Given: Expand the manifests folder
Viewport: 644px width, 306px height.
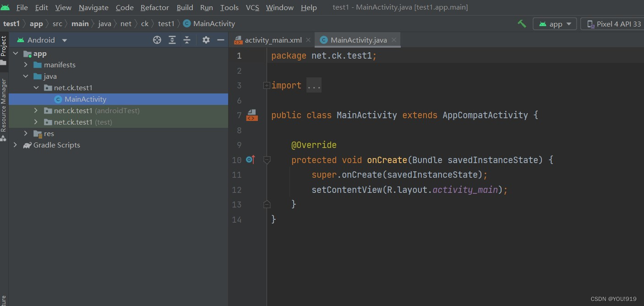Looking at the screenshot, I should [x=26, y=65].
